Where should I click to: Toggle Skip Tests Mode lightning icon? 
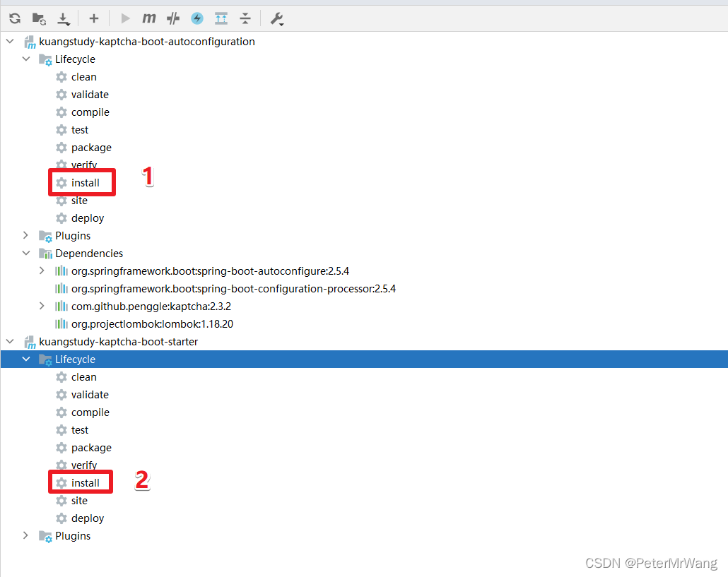[197, 18]
